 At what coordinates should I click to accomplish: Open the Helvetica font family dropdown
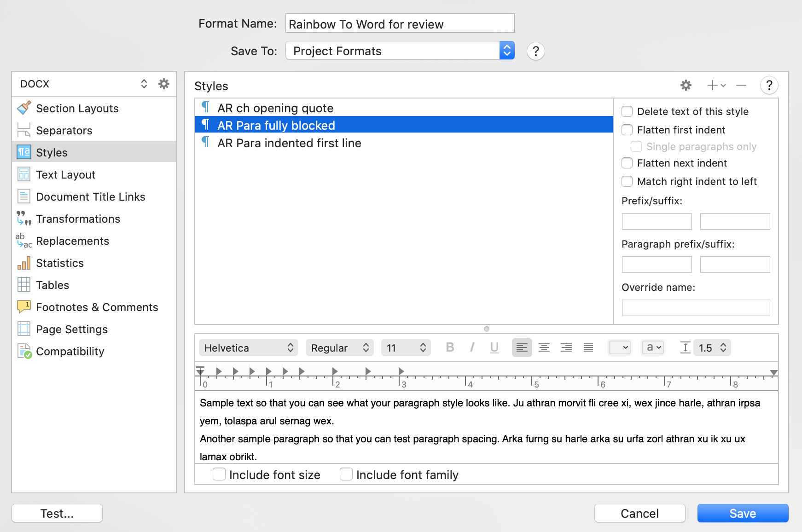pyautogui.click(x=249, y=348)
